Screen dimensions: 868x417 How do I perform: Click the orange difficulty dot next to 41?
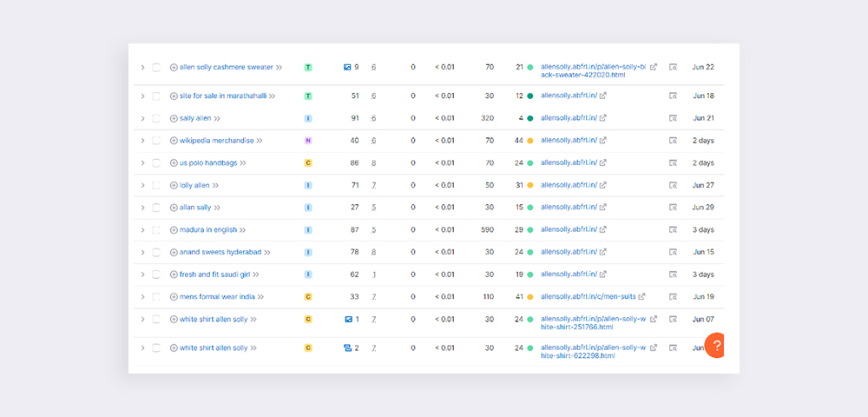(529, 297)
